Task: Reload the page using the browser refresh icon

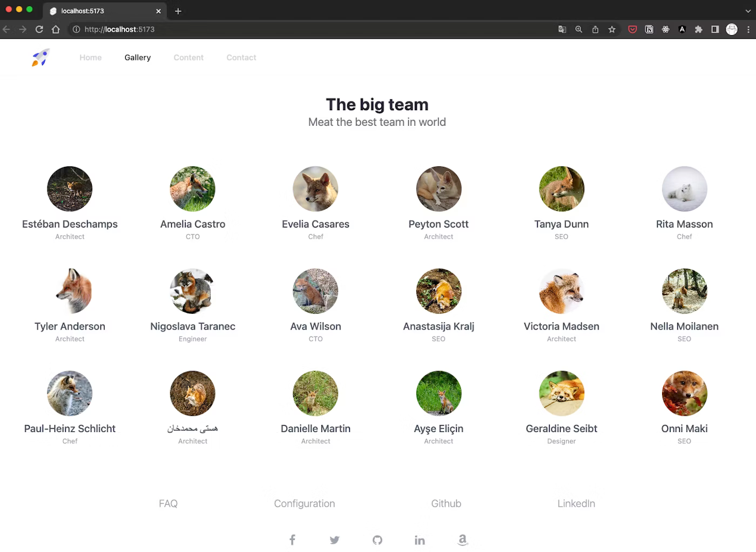Action: (39, 29)
